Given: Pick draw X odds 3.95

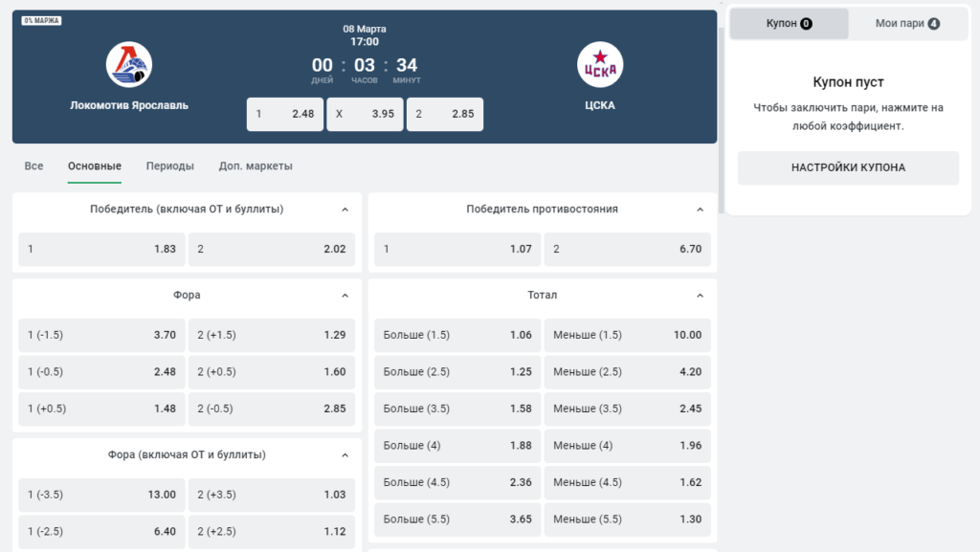Looking at the screenshot, I should pyautogui.click(x=365, y=114).
